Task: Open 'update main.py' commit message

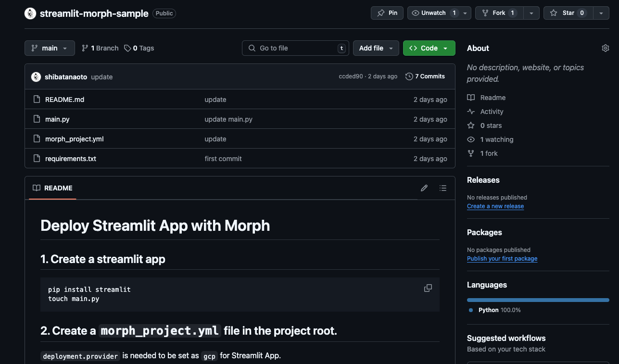Action: pyautogui.click(x=228, y=119)
